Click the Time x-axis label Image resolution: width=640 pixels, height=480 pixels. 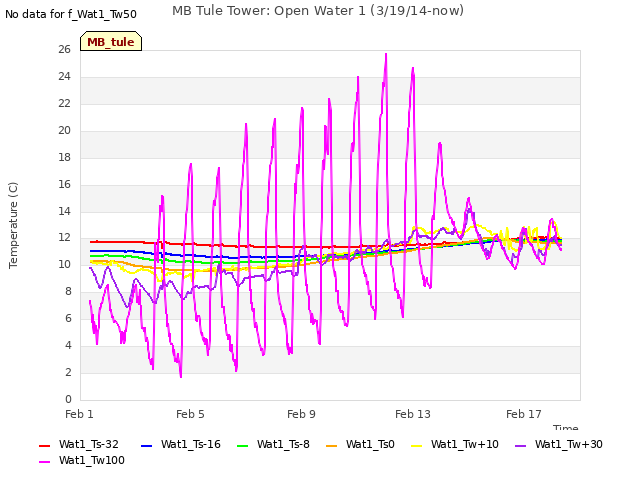coord(565,427)
